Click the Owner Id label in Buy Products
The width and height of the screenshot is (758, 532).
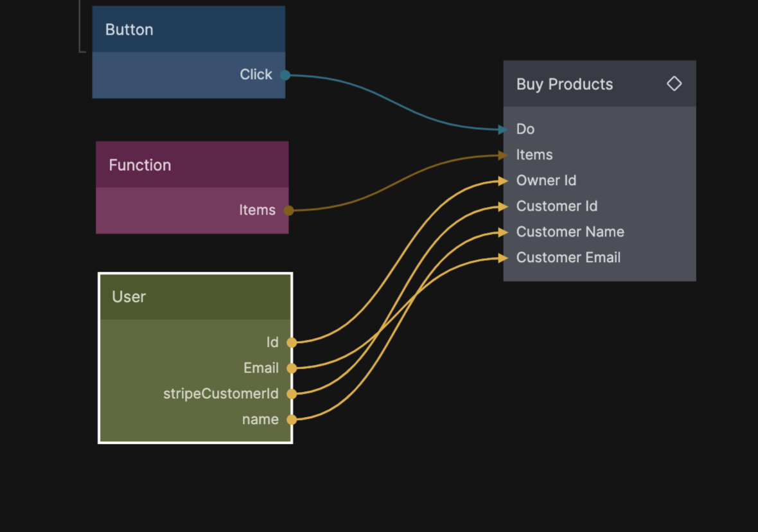(546, 181)
